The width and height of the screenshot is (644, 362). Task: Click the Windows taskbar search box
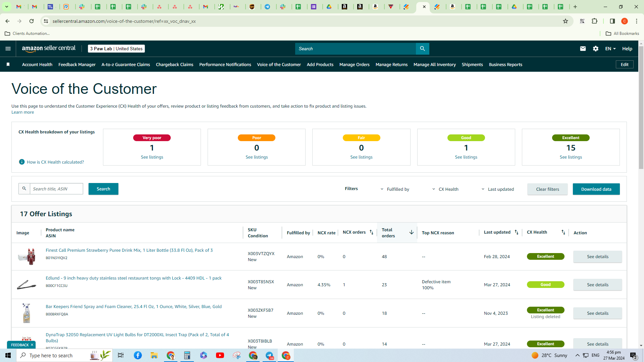(x=64, y=355)
